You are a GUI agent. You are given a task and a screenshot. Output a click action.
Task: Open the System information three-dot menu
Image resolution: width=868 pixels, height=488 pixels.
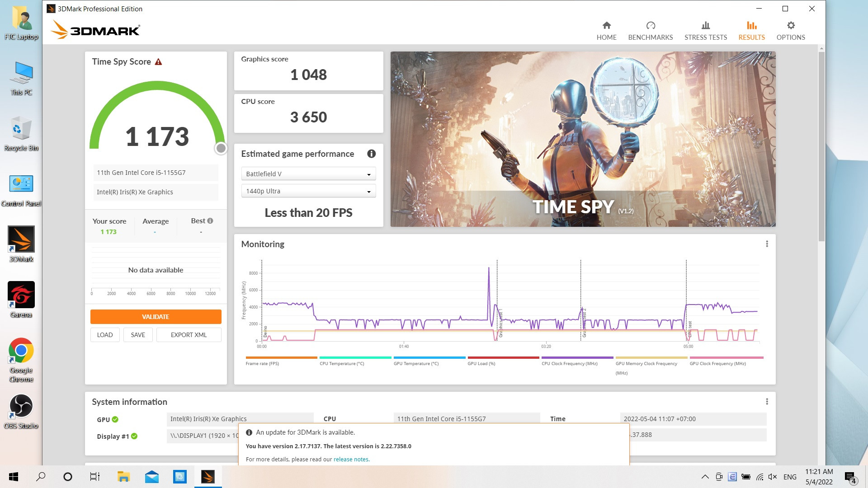(x=767, y=402)
